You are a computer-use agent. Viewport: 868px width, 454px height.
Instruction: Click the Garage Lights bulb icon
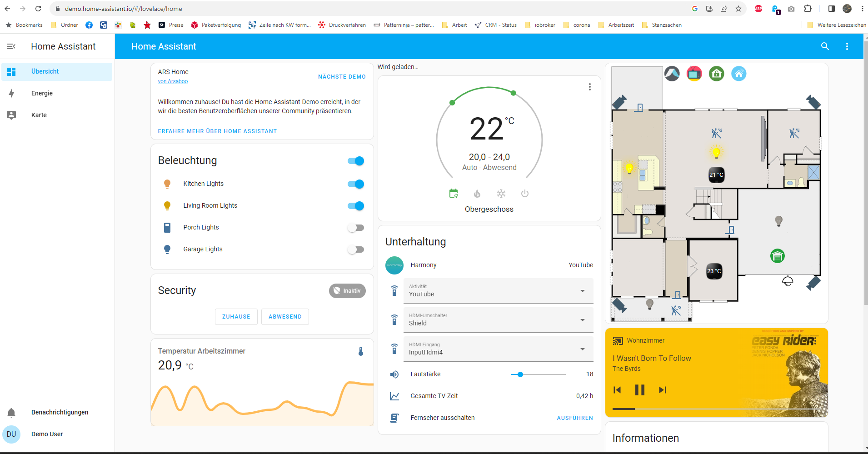pyautogui.click(x=167, y=249)
